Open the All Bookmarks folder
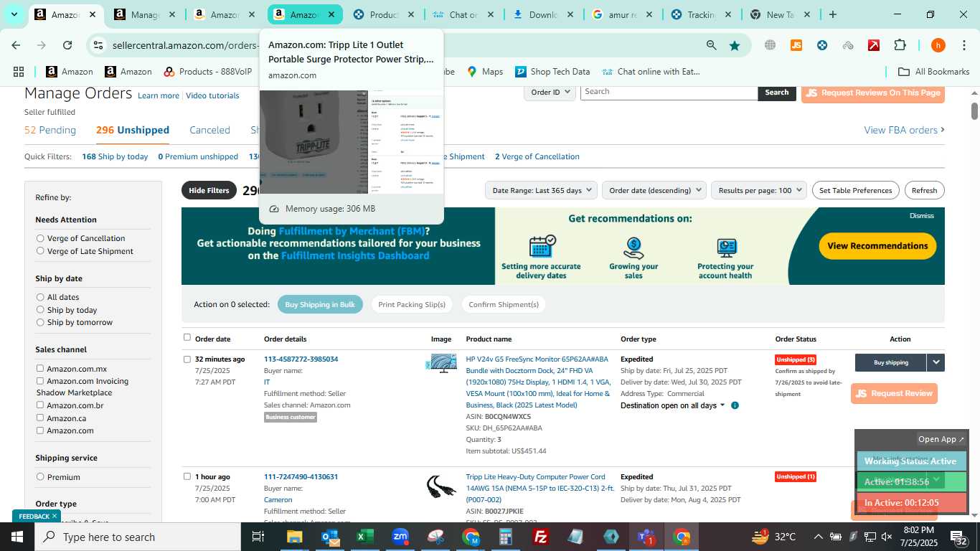 coord(934,72)
